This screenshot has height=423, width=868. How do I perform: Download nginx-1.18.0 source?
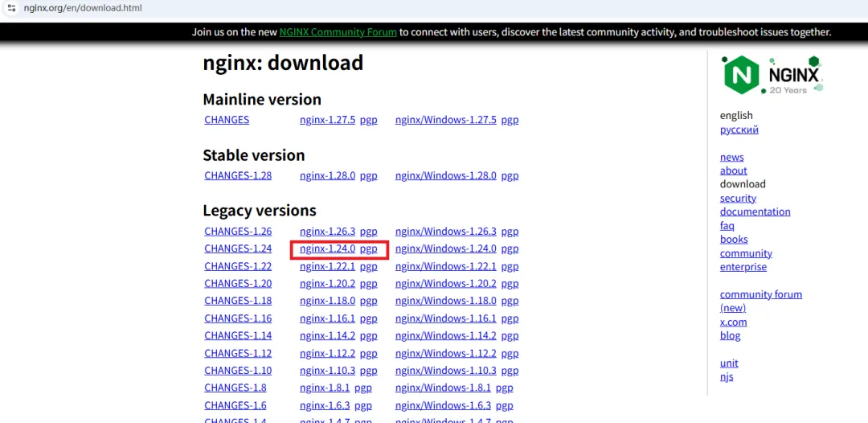[x=327, y=301]
